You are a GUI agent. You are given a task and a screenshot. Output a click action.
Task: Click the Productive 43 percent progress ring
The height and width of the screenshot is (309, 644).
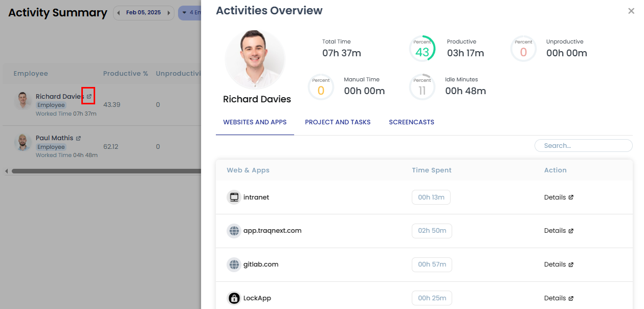423,49
